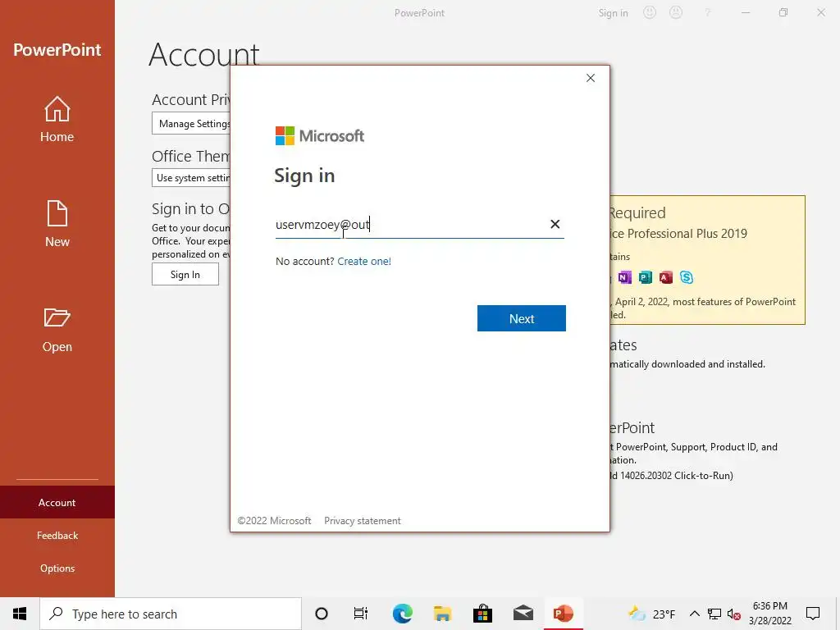Open the notification center icon

(813, 614)
